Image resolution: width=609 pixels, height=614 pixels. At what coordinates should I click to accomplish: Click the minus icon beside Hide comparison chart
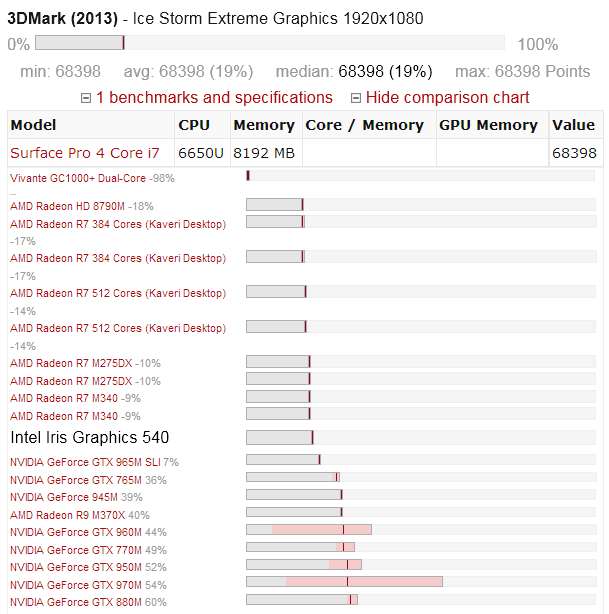(356, 98)
